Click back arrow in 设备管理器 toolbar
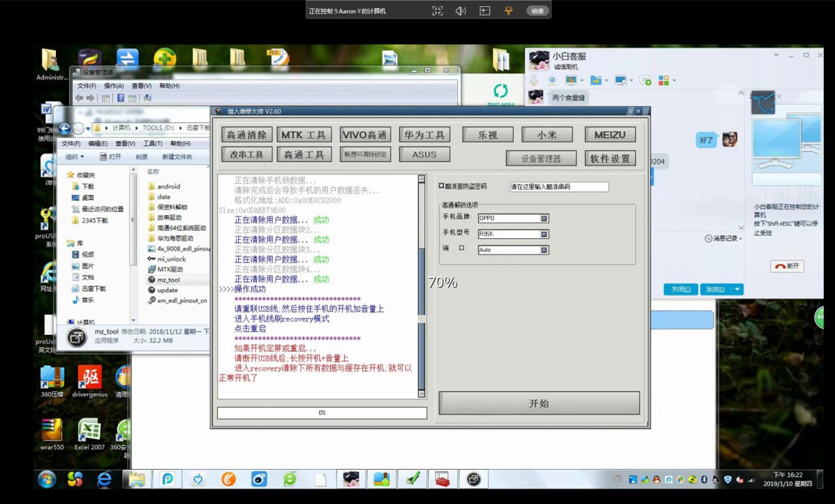 (x=80, y=98)
